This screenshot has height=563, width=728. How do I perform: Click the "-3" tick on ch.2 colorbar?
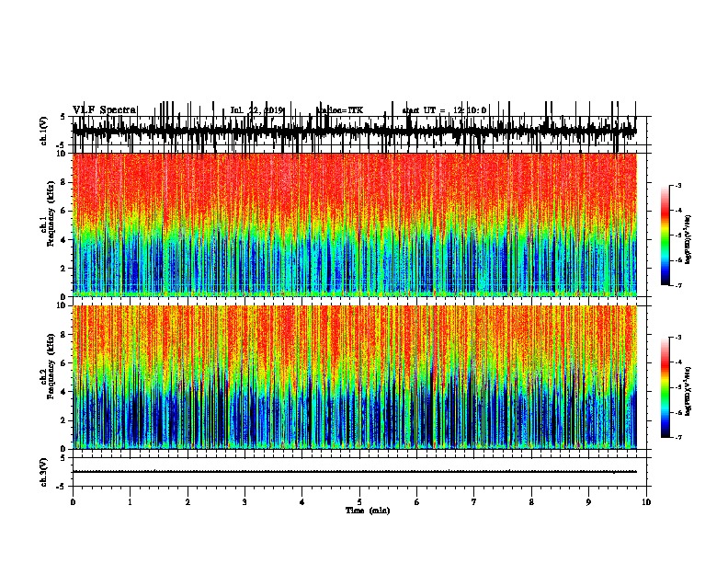(x=678, y=338)
